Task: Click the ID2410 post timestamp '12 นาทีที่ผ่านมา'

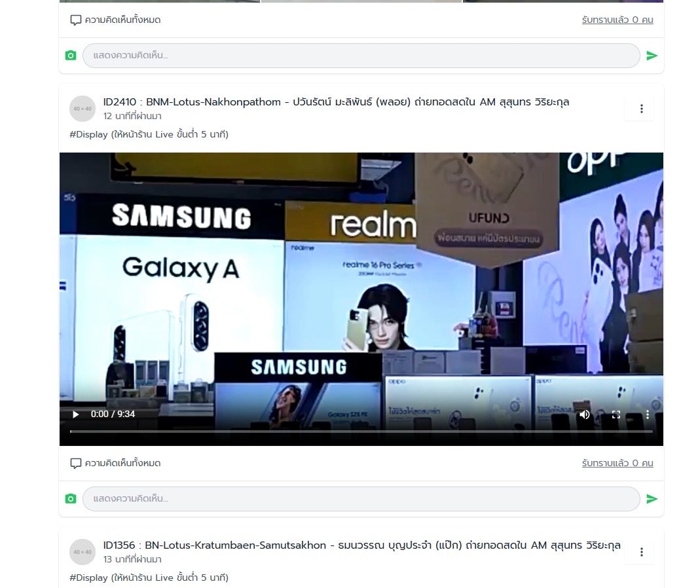Action: [x=132, y=116]
